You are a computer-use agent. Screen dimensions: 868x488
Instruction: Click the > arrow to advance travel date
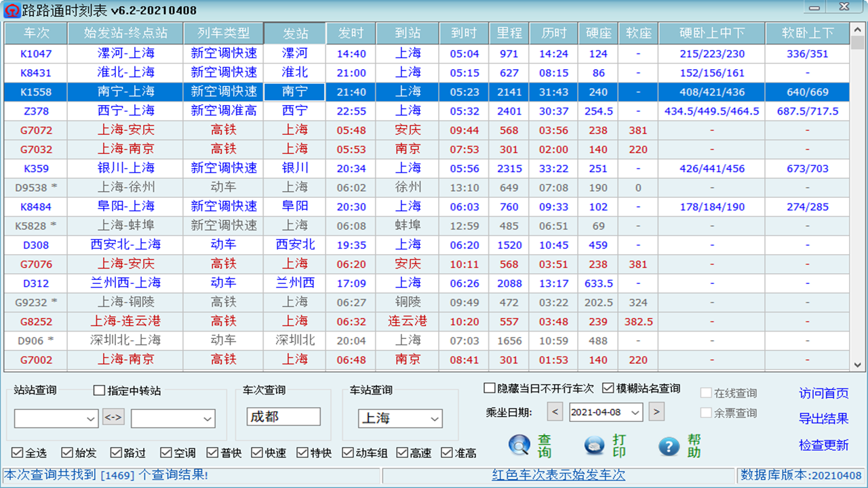point(656,411)
